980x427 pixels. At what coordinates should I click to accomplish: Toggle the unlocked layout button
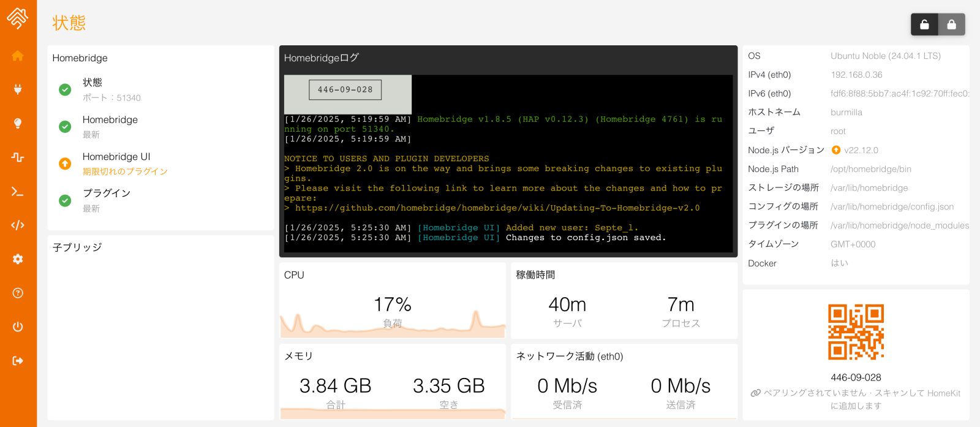[924, 25]
